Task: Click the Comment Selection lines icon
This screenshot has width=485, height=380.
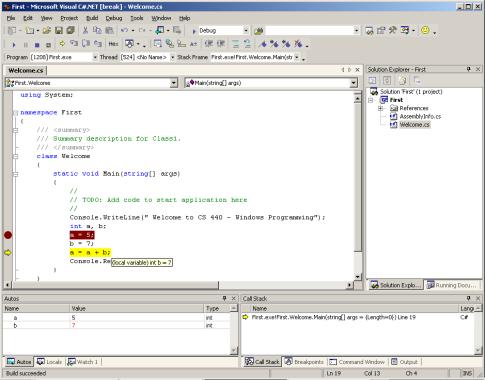Action: (x=235, y=44)
